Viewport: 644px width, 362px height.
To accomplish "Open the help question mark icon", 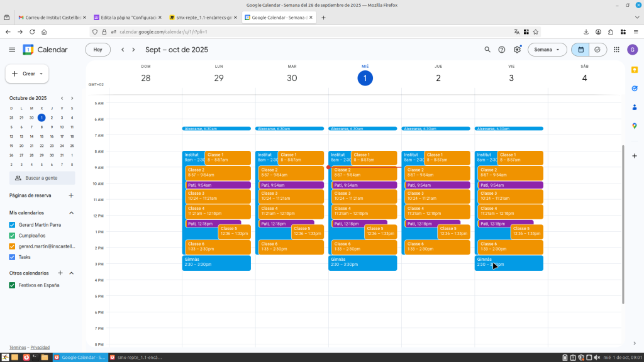I will coord(502,50).
